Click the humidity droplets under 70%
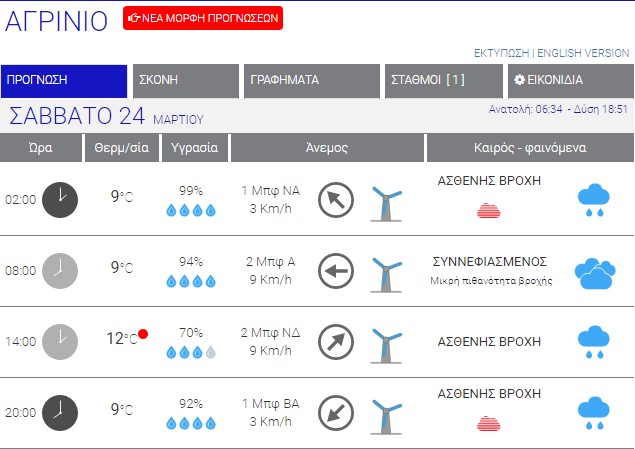 pos(190,352)
